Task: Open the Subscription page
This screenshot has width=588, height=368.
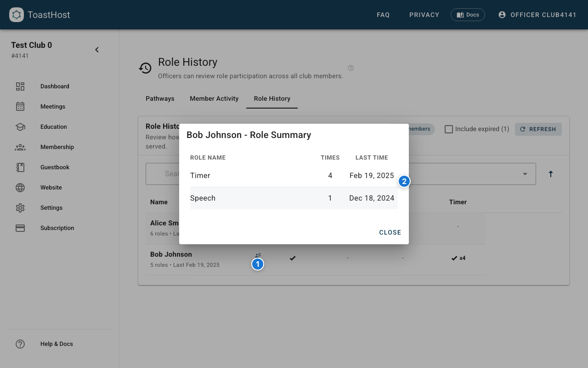Action: tap(57, 228)
